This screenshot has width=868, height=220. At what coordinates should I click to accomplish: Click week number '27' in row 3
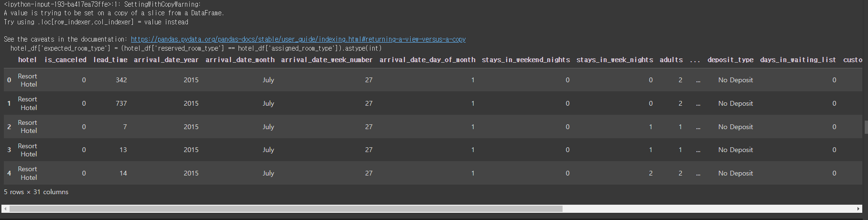coord(369,150)
